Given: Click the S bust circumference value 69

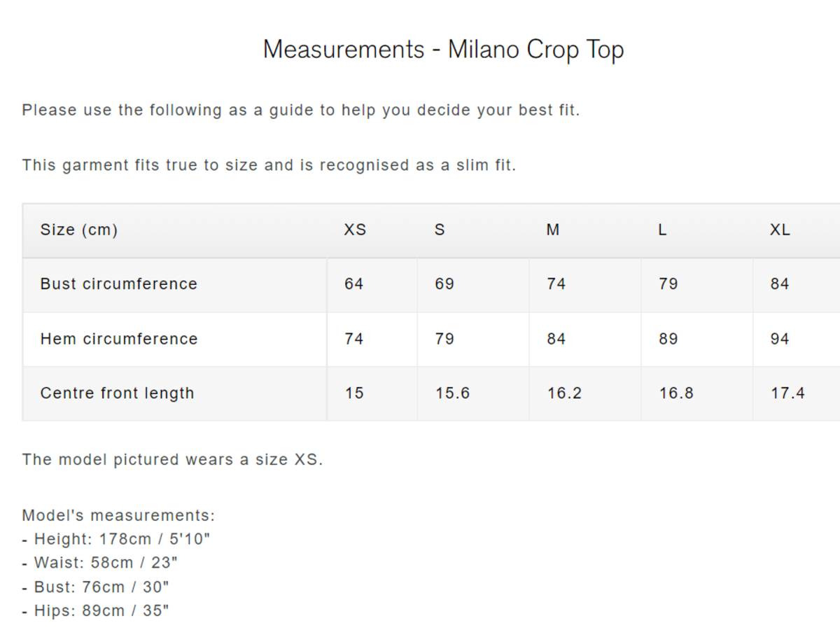Looking at the screenshot, I should pyautogui.click(x=444, y=284).
